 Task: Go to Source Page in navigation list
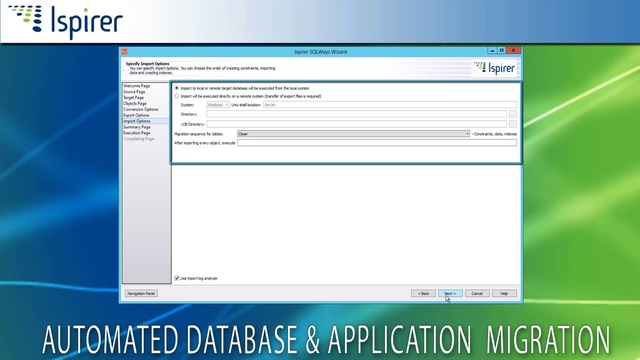click(134, 92)
